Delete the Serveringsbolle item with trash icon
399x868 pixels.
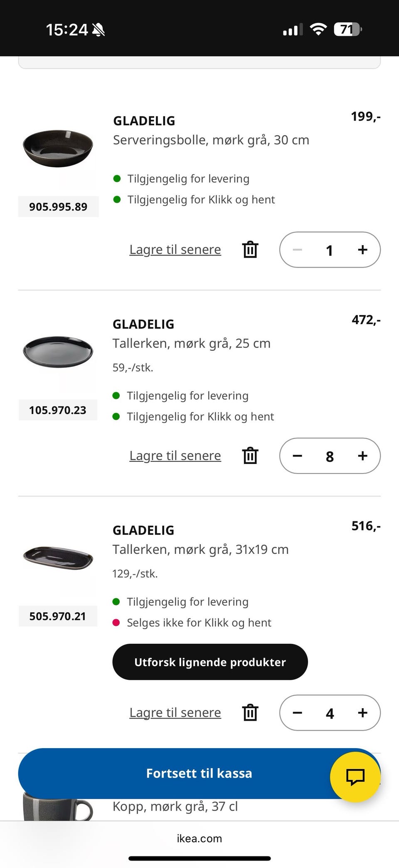point(250,250)
